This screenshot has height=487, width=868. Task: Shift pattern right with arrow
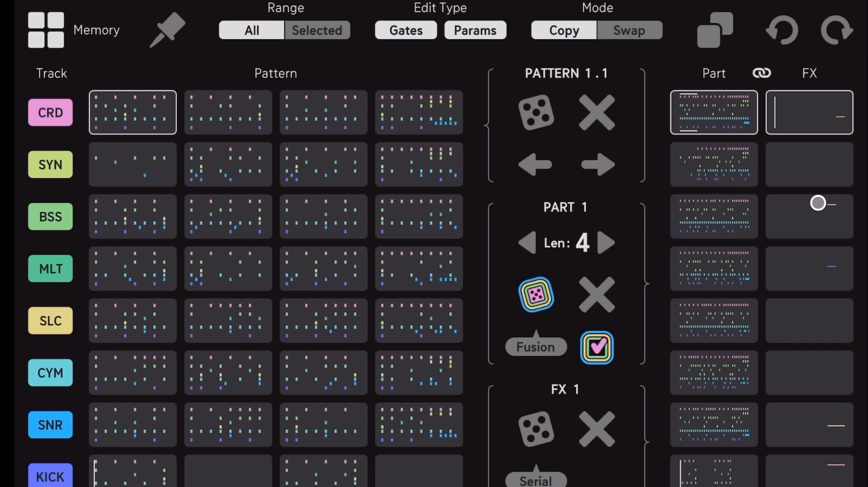[598, 164]
